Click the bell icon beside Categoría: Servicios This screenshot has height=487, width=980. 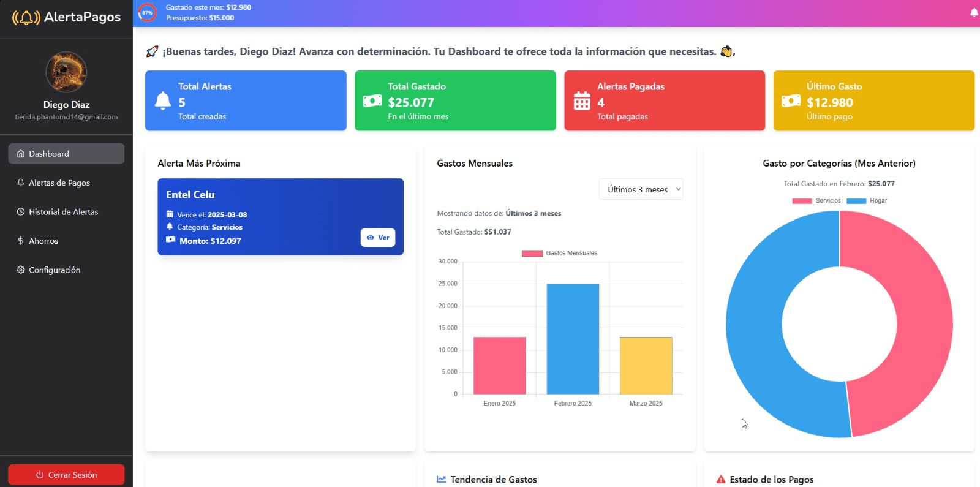pyautogui.click(x=170, y=227)
